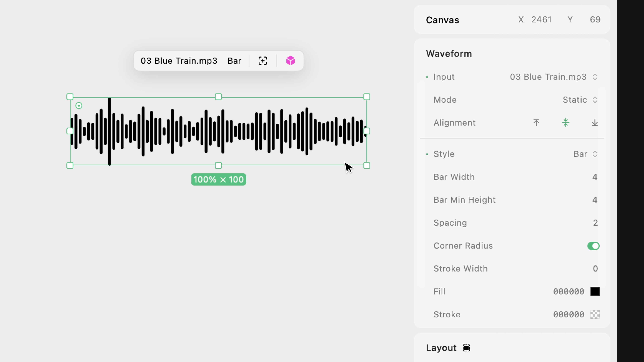644x362 pixels.
Task: Click the 03 Blue Train.mp3 toolbar label
Action: click(179, 61)
